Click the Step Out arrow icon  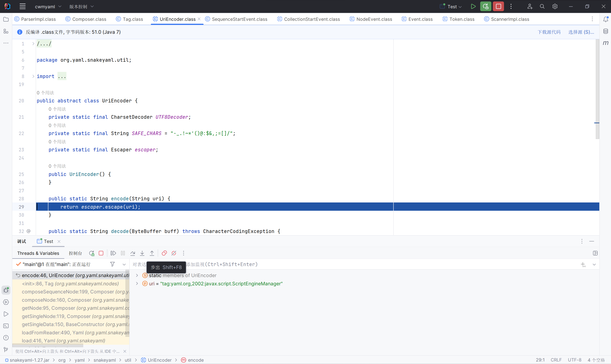[152, 253]
